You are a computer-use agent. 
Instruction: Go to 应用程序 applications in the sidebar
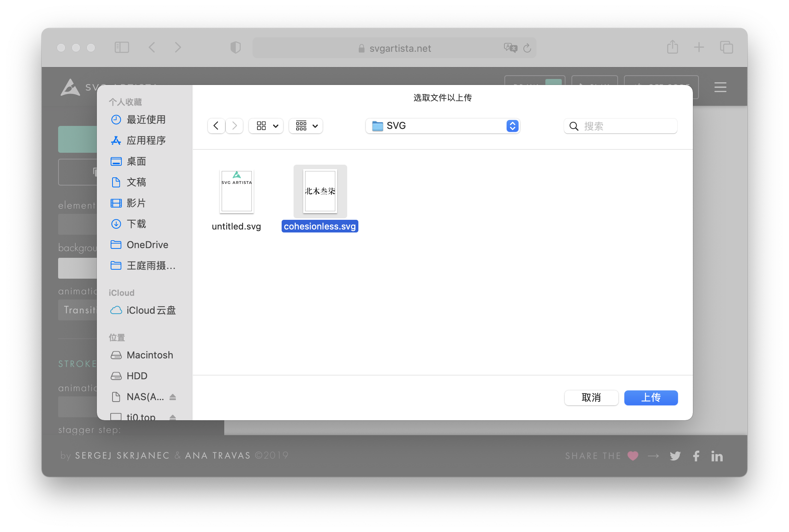[x=146, y=140]
